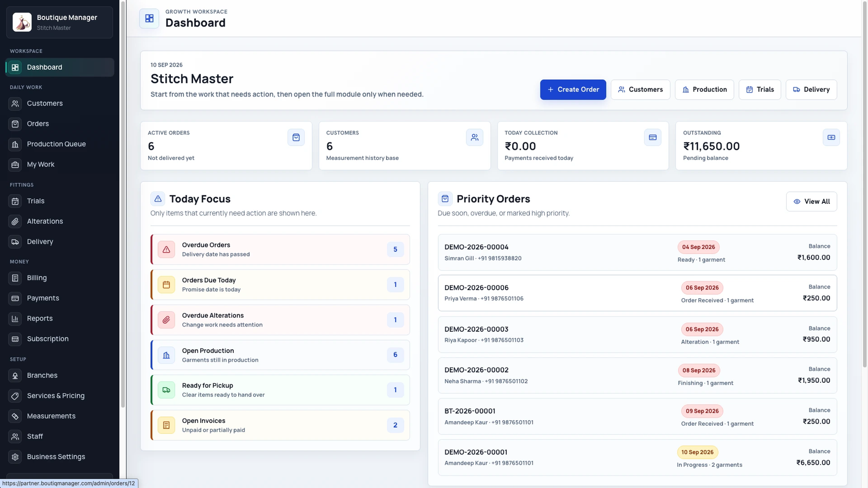Click the Reports chart icon
Screen dimensions: 868x488
tap(15, 319)
